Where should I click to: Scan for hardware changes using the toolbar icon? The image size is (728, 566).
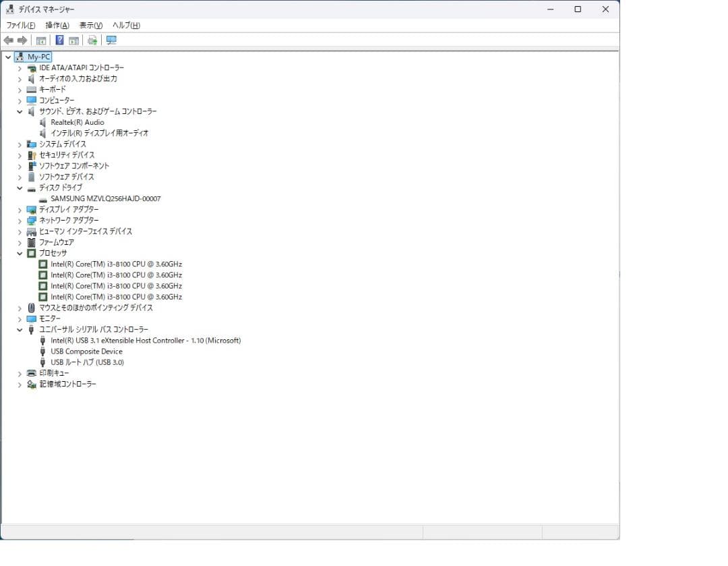(92, 40)
